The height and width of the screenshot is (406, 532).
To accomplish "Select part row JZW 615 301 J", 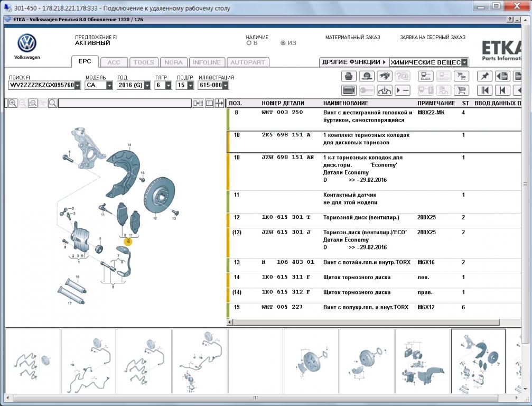I will 374,243.
